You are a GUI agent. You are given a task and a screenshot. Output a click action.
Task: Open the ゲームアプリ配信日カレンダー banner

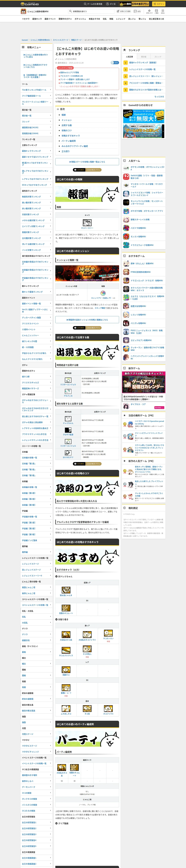[x=144, y=382]
